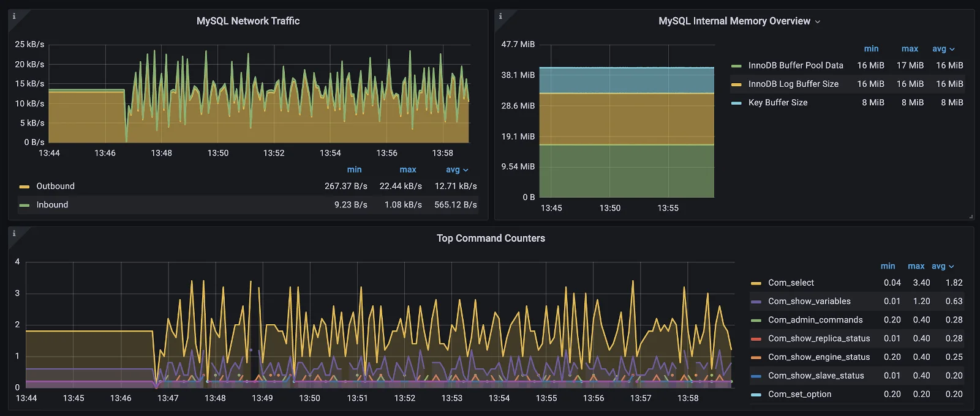Select the Inbound max value 1.08 kB/s
Viewport: 980px width, 416px height.
403,204
